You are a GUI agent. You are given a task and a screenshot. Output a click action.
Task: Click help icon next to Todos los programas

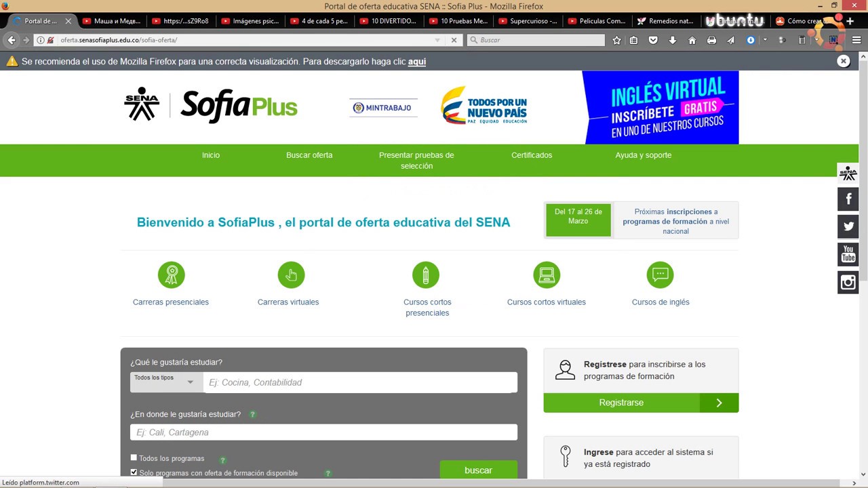(x=222, y=460)
